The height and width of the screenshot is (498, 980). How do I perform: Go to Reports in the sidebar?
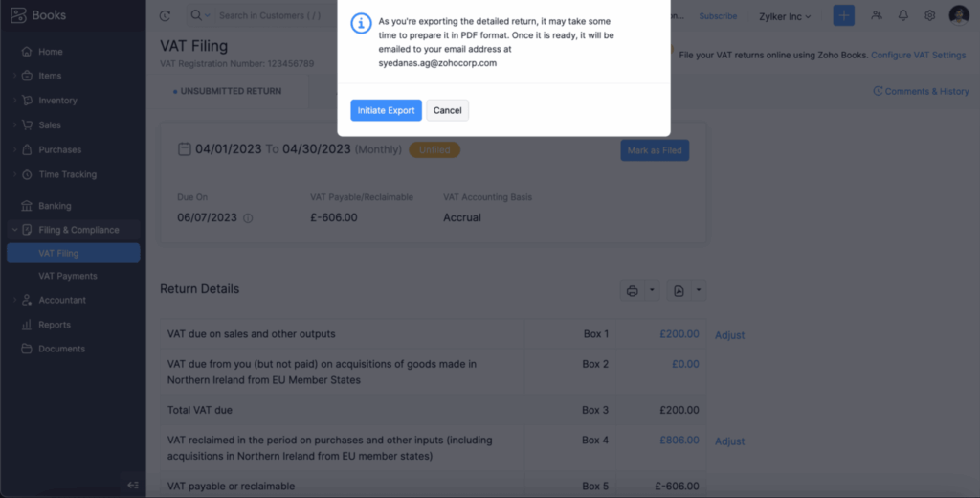click(55, 325)
